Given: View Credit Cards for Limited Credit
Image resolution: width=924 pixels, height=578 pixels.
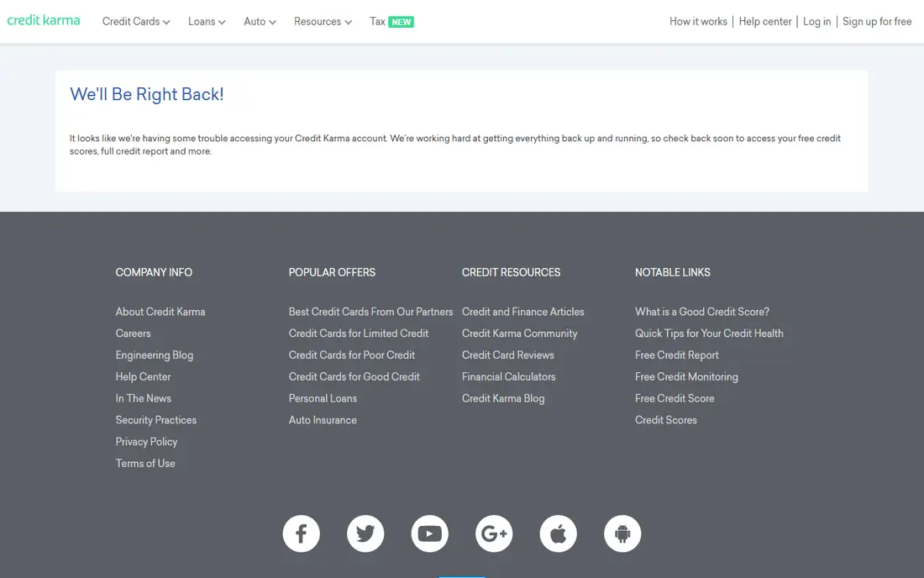Looking at the screenshot, I should click(x=359, y=334).
